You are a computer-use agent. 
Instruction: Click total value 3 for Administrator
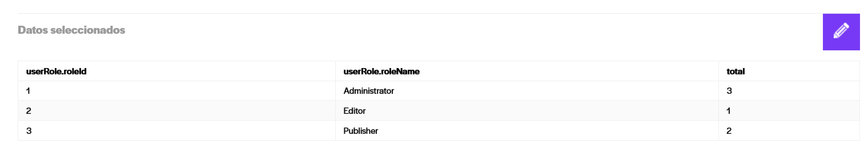click(729, 91)
